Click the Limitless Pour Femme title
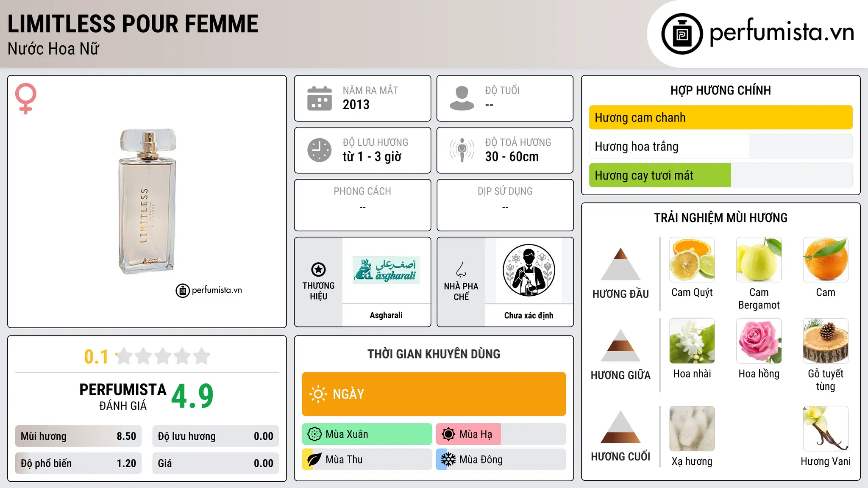 click(133, 24)
